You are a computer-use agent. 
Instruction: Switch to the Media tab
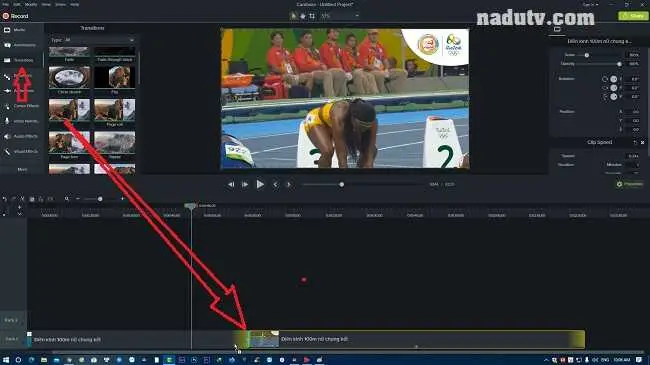[x=22, y=30]
